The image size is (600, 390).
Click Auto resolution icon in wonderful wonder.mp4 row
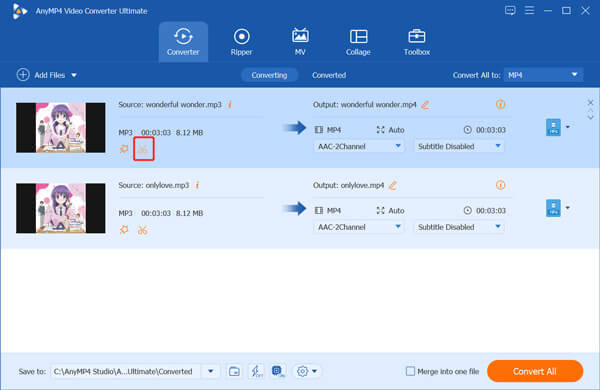click(x=380, y=130)
